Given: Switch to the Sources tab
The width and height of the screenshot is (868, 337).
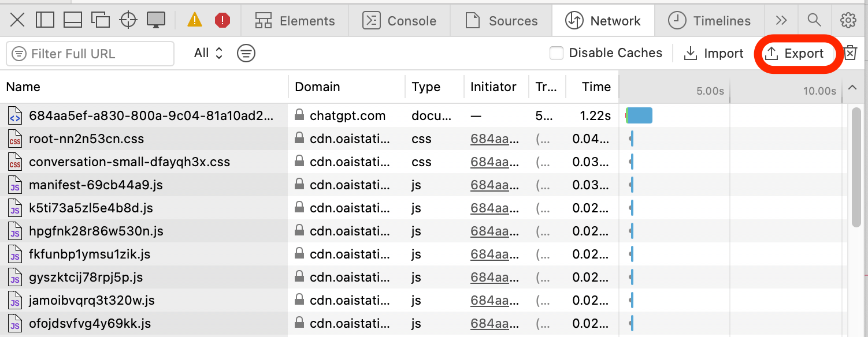Looking at the screenshot, I should click(x=502, y=21).
